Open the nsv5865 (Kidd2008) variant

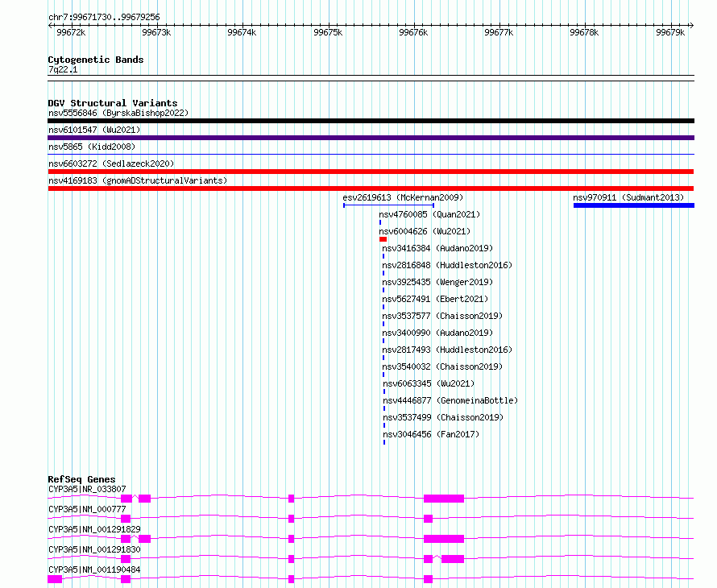92,147
